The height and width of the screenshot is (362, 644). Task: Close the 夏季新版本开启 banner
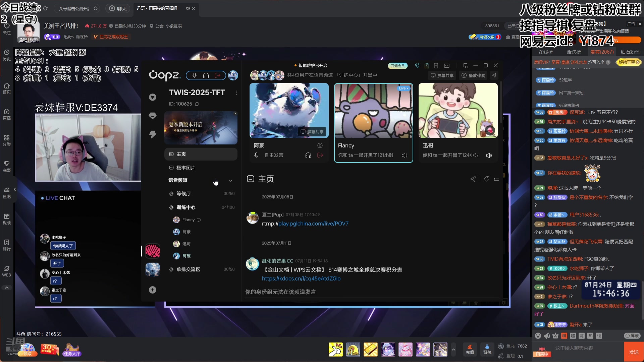coord(235,114)
